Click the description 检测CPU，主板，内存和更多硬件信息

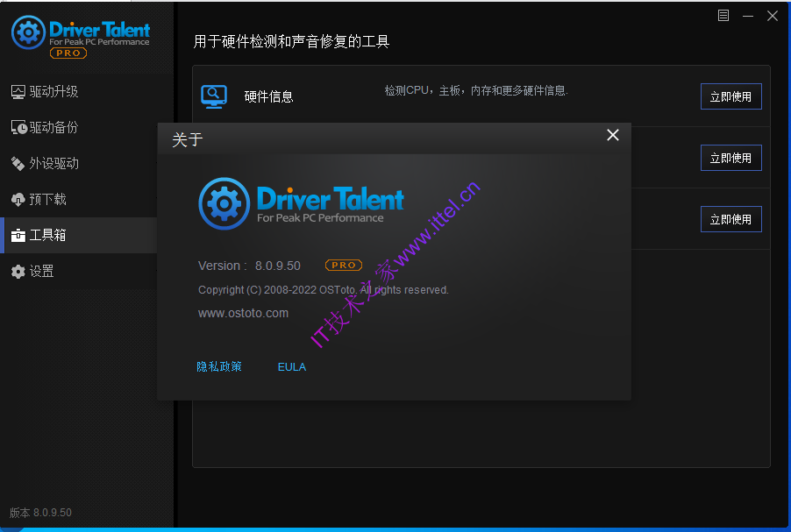coord(476,91)
